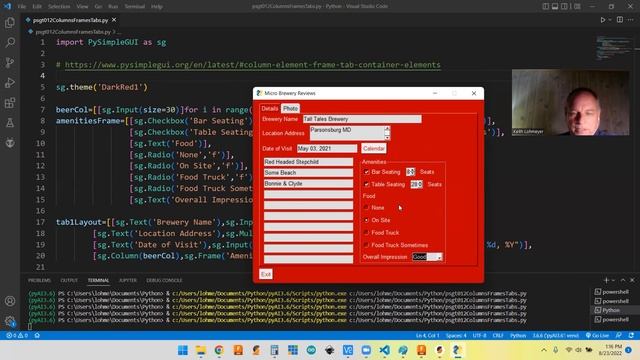Click the Bar Seating seats spinner
The width and height of the screenshot is (640, 360).
click(x=410, y=172)
